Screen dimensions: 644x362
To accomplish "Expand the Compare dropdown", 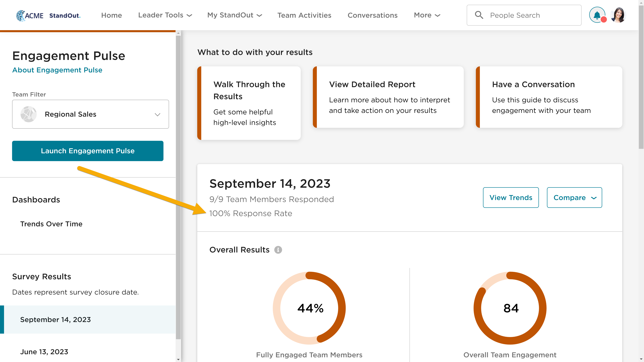I will click(574, 198).
